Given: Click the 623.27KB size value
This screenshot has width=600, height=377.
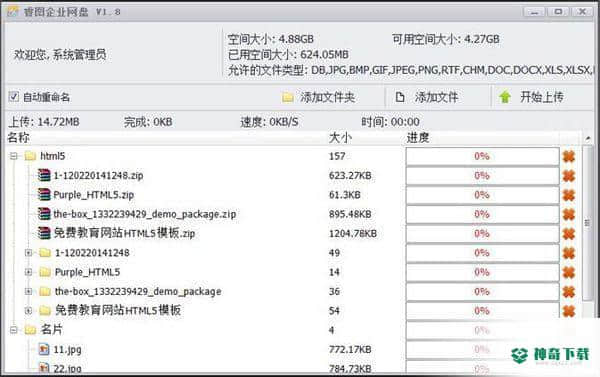Looking at the screenshot, I should [350, 176].
